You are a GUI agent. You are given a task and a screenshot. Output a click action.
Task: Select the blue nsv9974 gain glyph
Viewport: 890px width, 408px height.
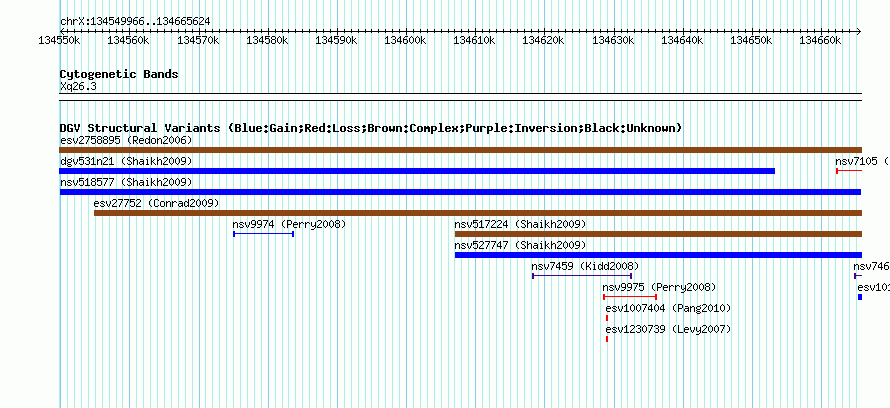point(263,234)
